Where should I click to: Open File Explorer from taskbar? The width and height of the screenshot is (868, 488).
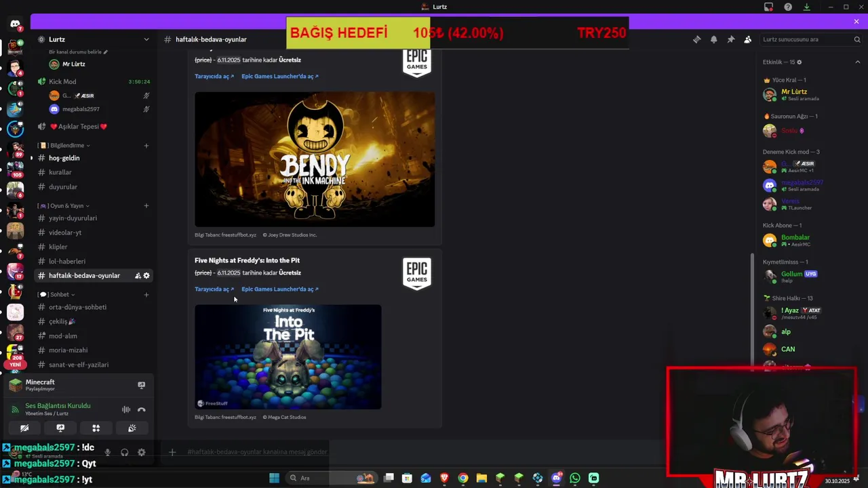(x=481, y=478)
